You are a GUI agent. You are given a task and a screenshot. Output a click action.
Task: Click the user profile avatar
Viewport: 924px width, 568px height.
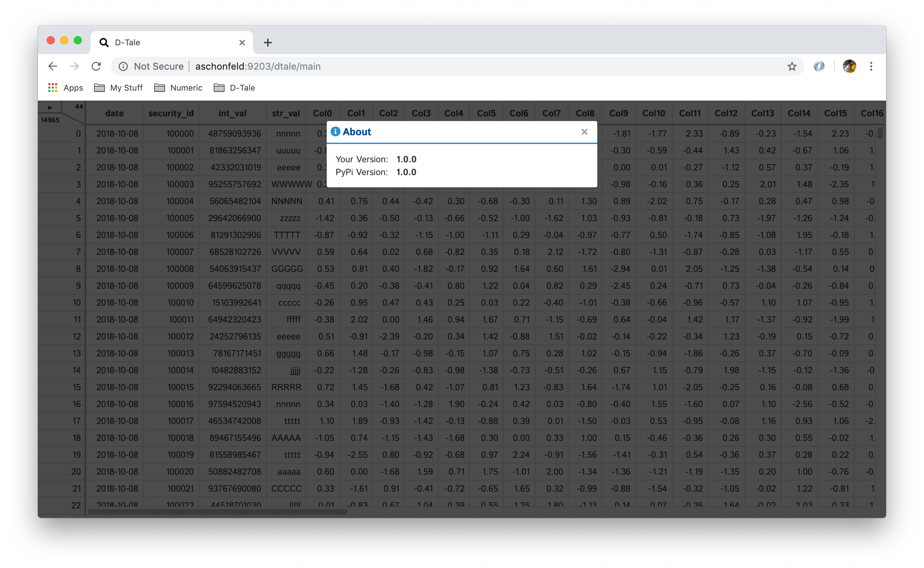(849, 67)
